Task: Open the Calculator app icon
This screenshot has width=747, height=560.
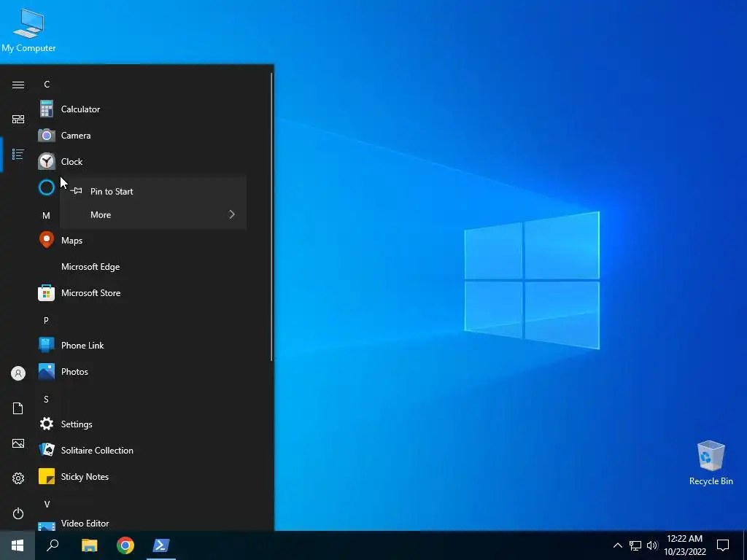Action: pyautogui.click(x=46, y=109)
